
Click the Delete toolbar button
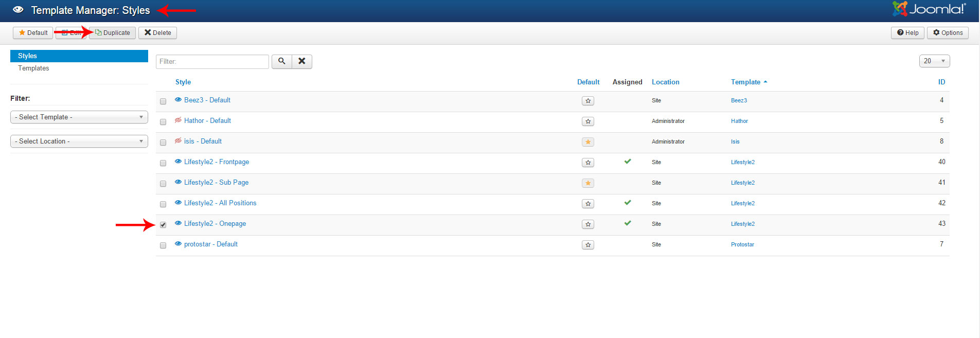point(157,33)
